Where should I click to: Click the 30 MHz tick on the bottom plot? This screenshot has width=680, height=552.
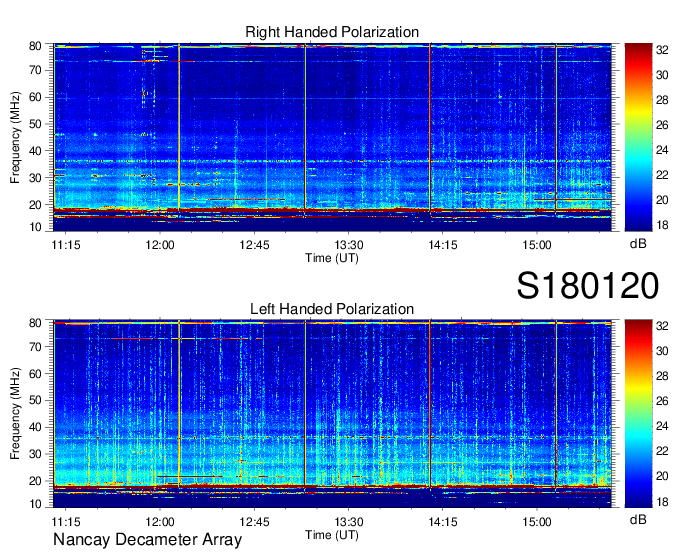(35, 454)
